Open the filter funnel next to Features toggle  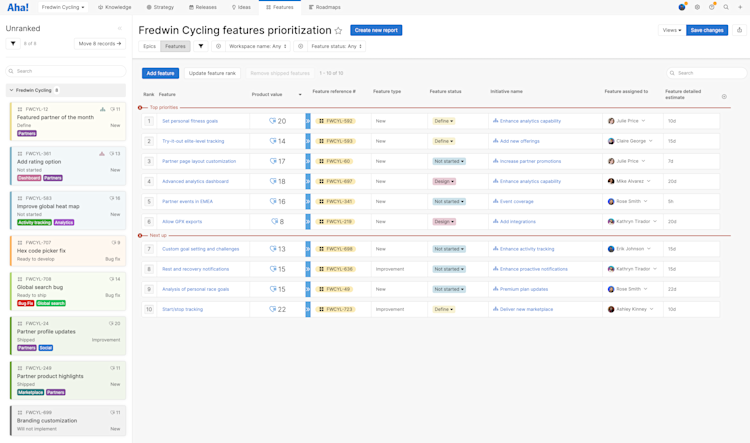[201, 46]
